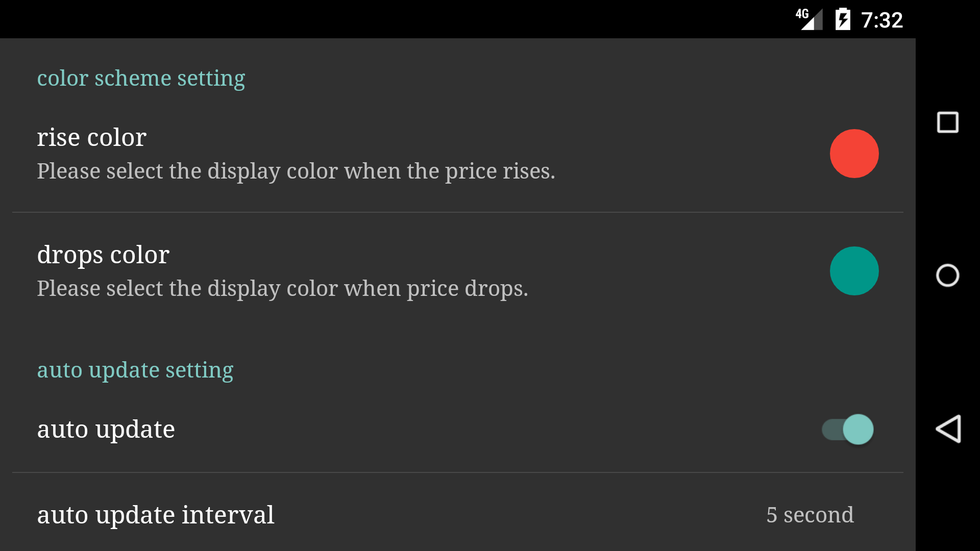This screenshot has width=980, height=551.
Task: Select the auto update interval setting
Action: [156, 515]
